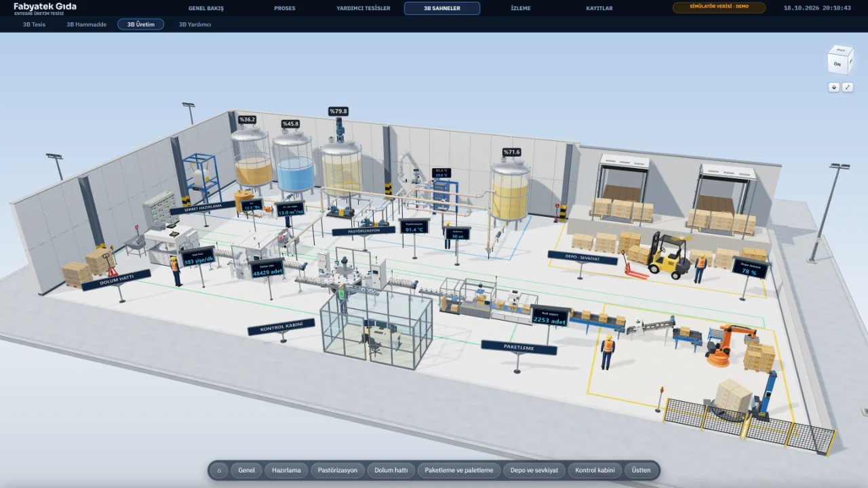Image resolution: width=868 pixels, height=488 pixels.
Task: Click the fullscreen arrows icon below view cube
Action: tap(848, 87)
